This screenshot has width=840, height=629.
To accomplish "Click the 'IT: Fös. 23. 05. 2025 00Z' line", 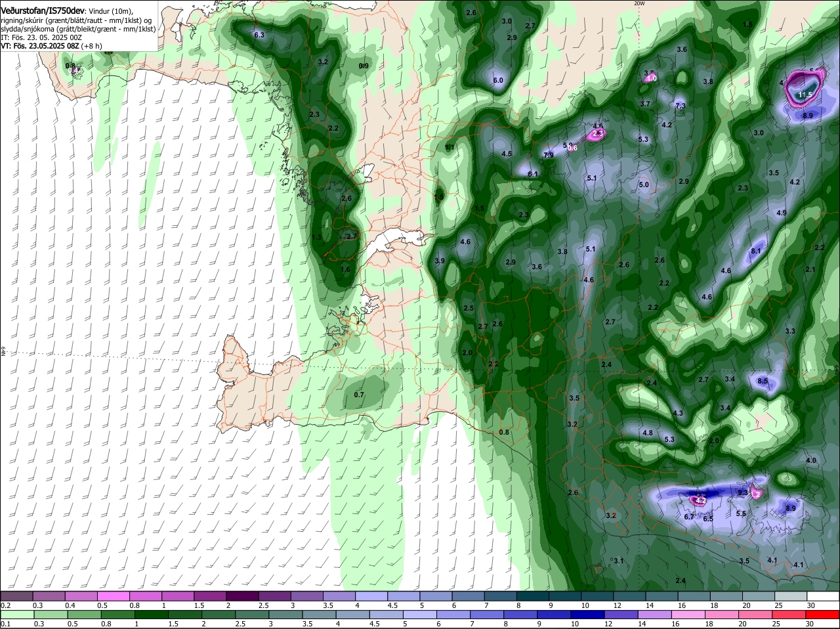I will (41, 37).
